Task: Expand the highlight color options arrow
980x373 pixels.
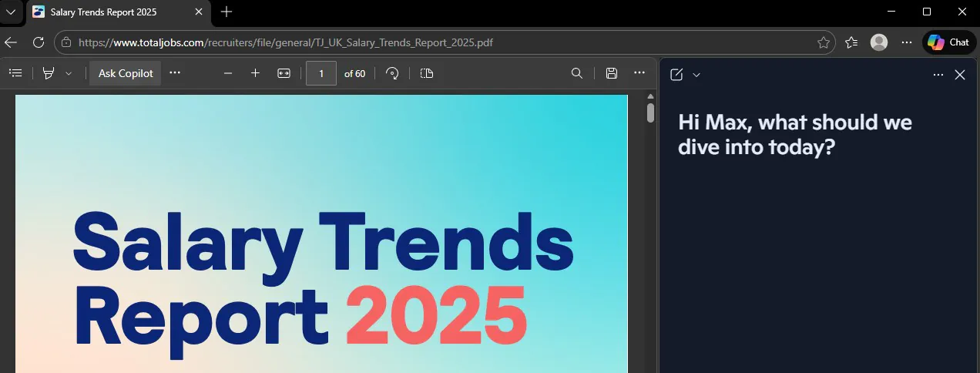Action: 69,73
